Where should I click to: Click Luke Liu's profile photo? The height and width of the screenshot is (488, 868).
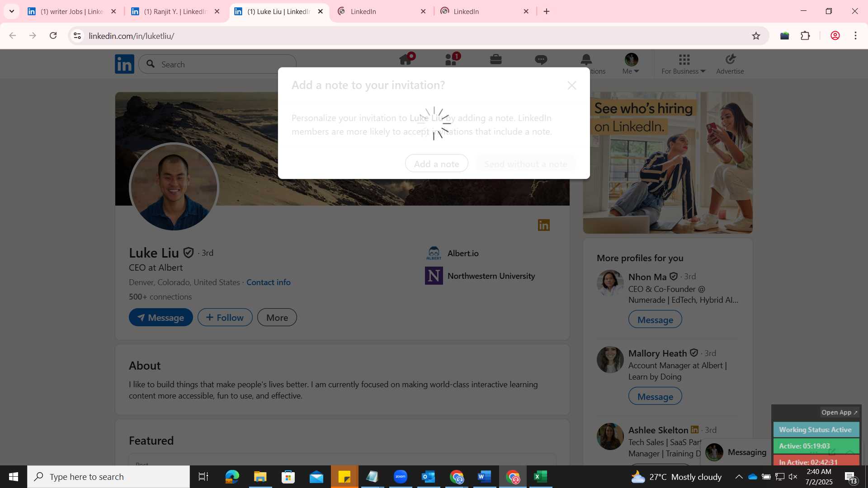[x=174, y=187]
